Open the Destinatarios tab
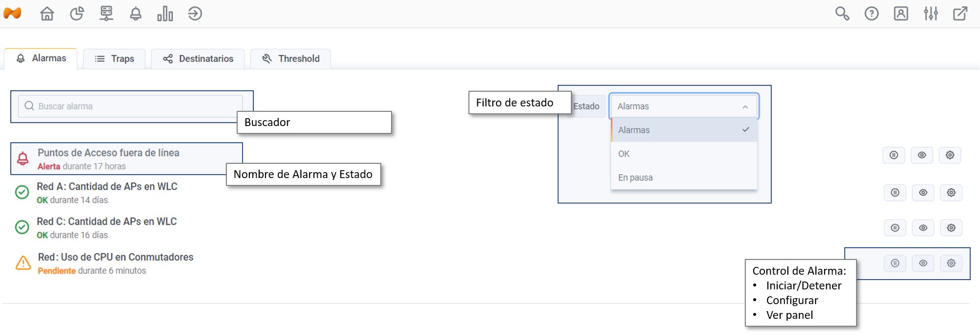 point(198,59)
